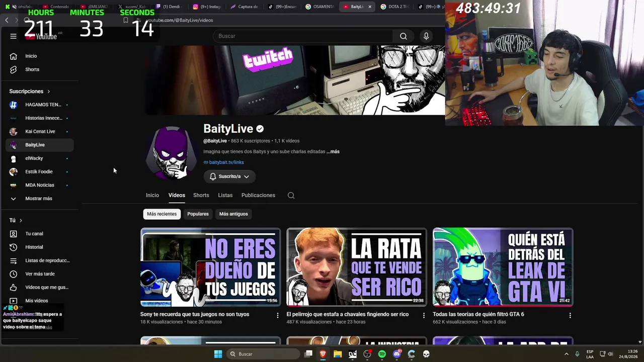Image resolution: width=644 pixels, height=362 pixels.
Task: Open the BaityLive subscription in sidebar
Action: (40, 145)
